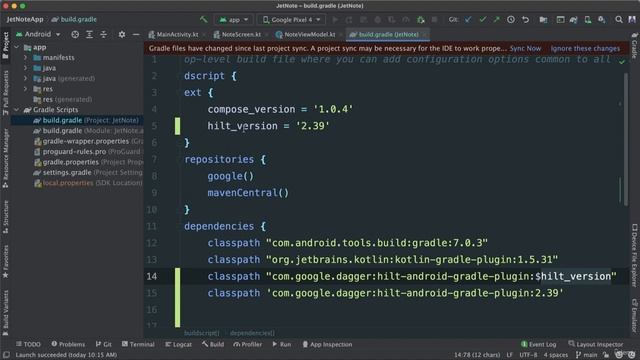Open the TODO tool window
The width and height of the screenshot is (640, 360).
(x=28, y=344)
